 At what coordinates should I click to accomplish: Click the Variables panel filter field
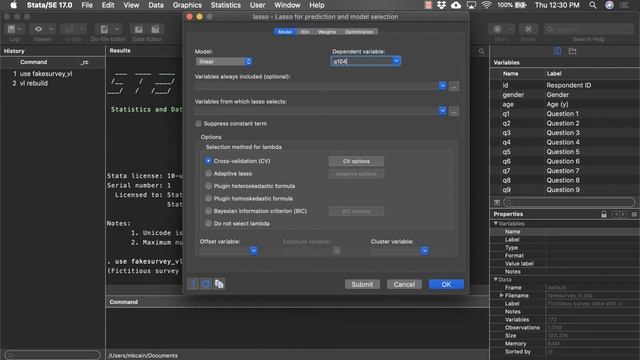569,202
